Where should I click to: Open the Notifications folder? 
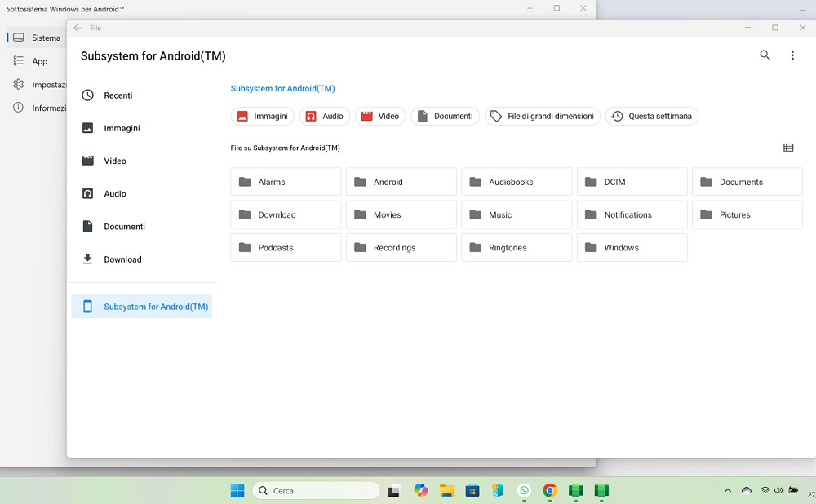(632, 214)
